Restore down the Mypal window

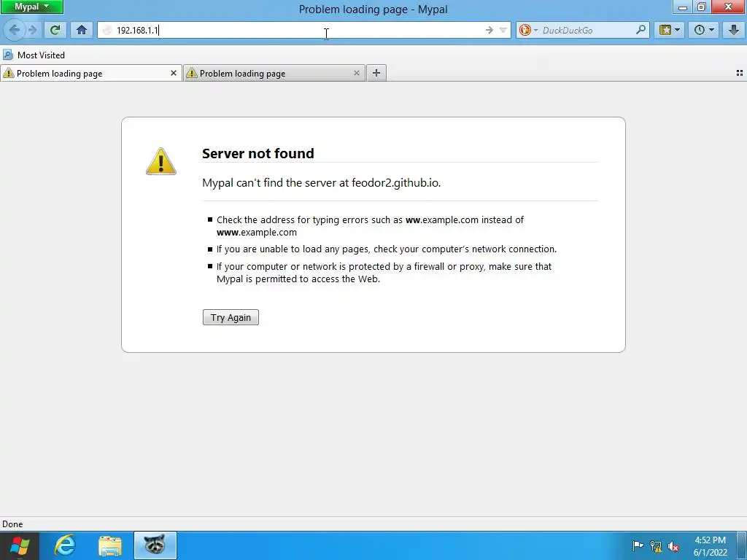pyautogui.click(x=702, y=7)
